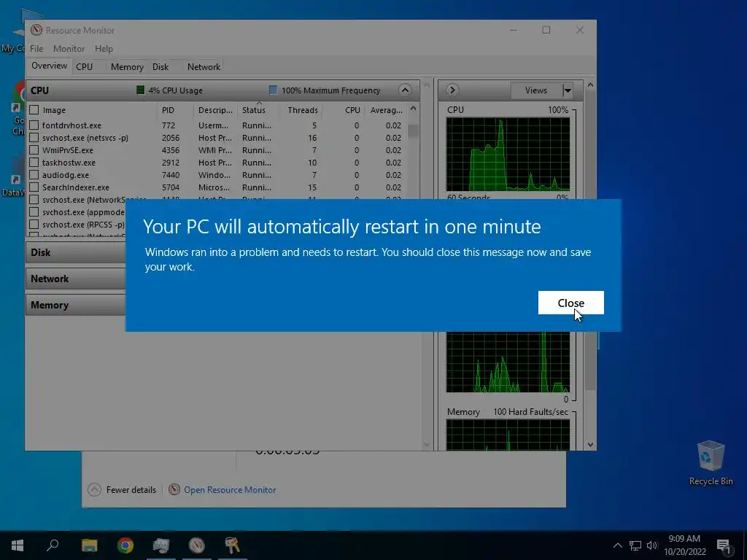The image size is (747, 560).
Task: Launch Google Chrome from the taskbar
Action: (x=125, y=545)
